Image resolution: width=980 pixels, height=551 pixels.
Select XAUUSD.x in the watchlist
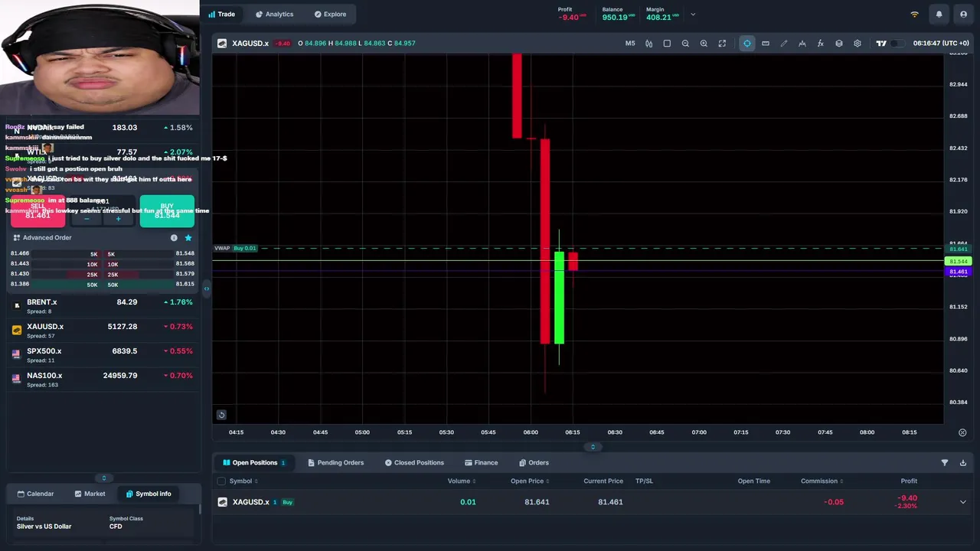coord(103,331)
